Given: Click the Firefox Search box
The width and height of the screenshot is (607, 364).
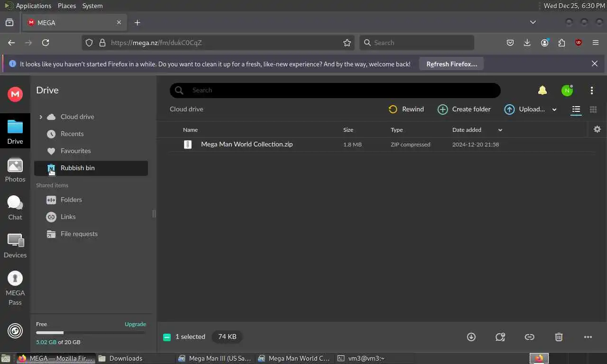Looking at the screenshot, I should coord(417,43).
